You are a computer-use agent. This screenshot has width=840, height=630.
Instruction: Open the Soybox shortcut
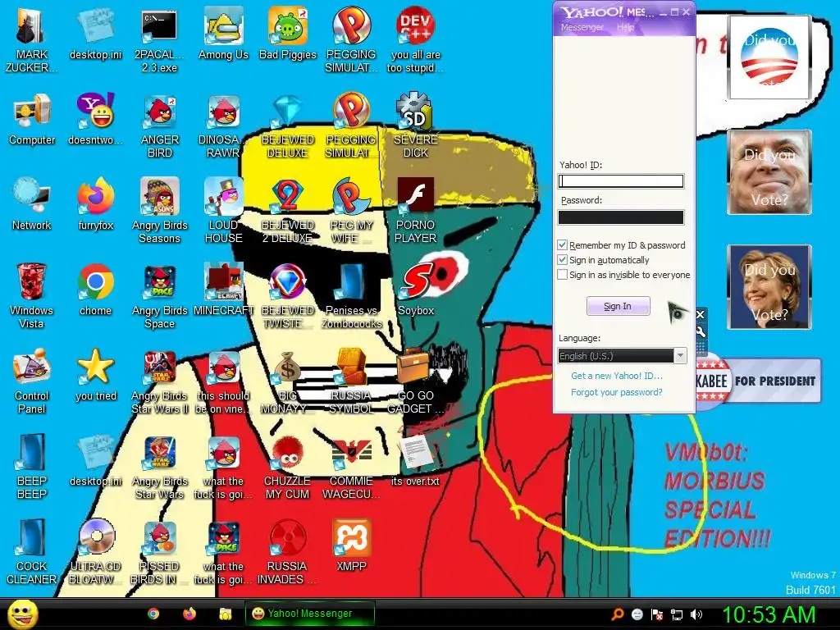(416, 290)
